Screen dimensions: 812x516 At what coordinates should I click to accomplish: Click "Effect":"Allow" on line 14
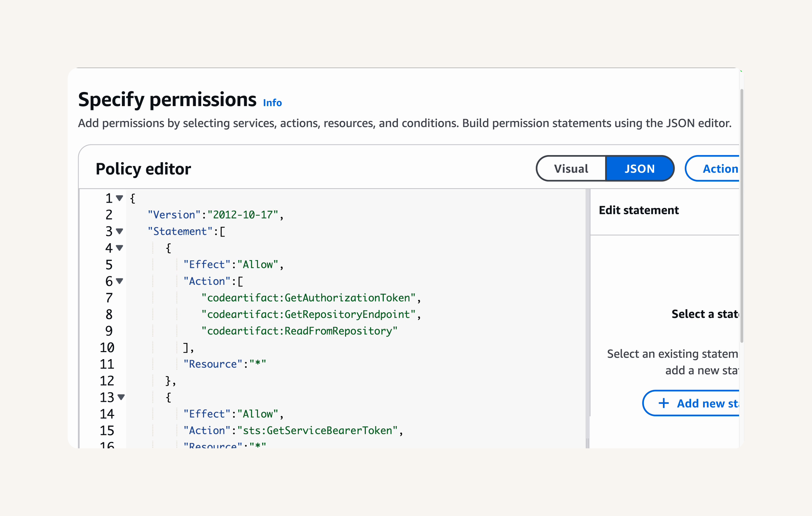click(234, 414)
